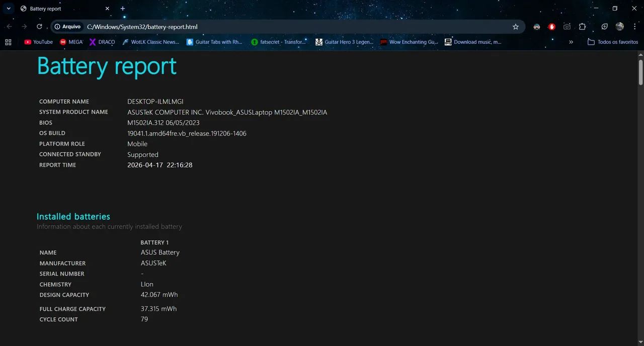This screenshot has height=346, width=644.
Task: Open the Download music bookmark
Action: [473, 42]
